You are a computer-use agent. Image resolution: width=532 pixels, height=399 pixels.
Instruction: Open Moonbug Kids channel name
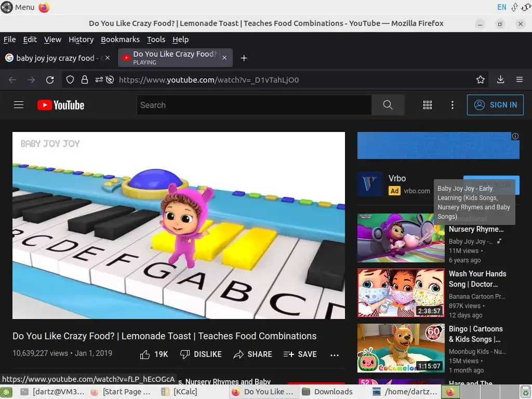pos(477,352)
